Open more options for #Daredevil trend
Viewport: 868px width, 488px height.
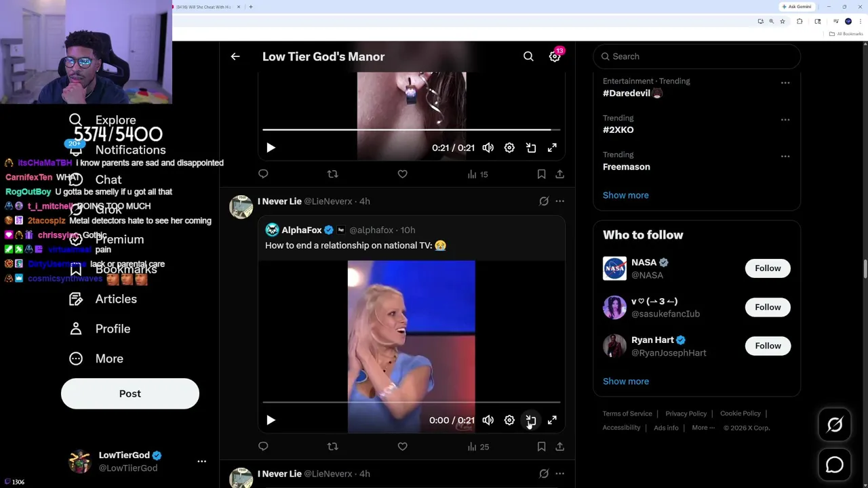point(785,83)
